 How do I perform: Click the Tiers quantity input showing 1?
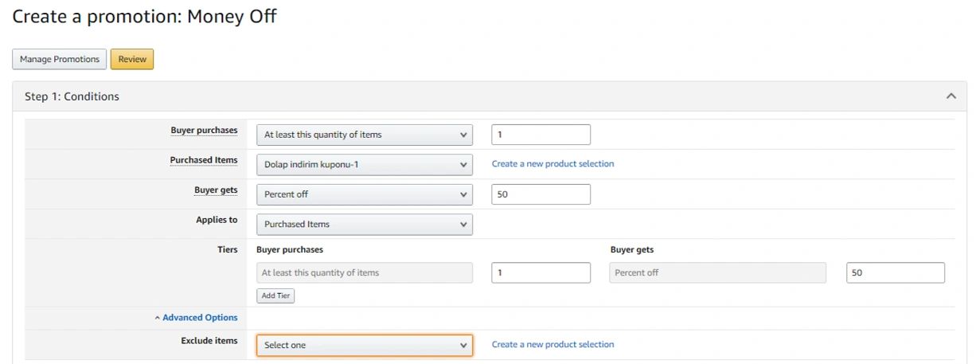[541, 273]
